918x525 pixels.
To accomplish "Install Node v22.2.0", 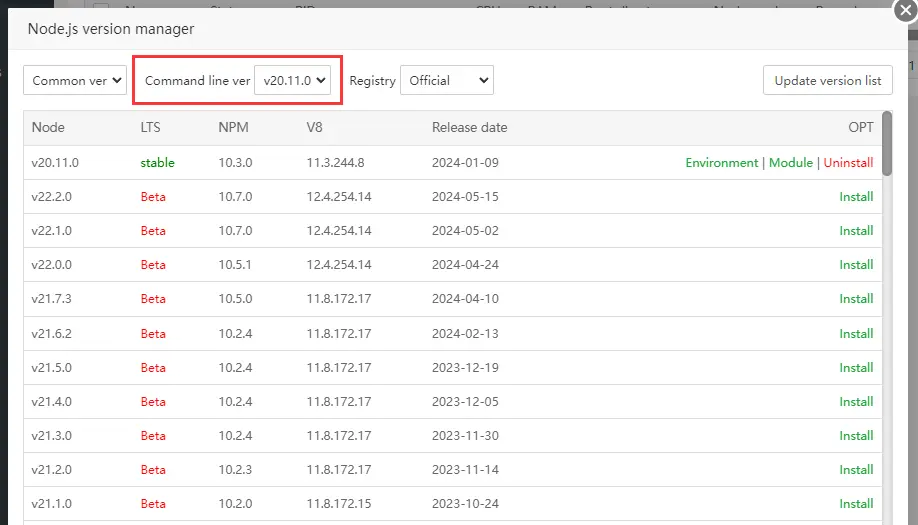I will [x=856, y=197].
